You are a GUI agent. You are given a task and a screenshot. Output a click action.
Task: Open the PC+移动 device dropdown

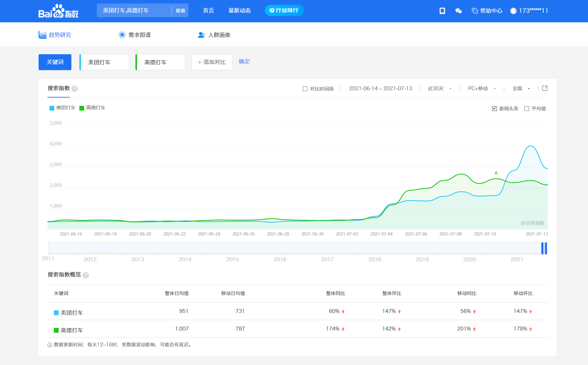482,88
